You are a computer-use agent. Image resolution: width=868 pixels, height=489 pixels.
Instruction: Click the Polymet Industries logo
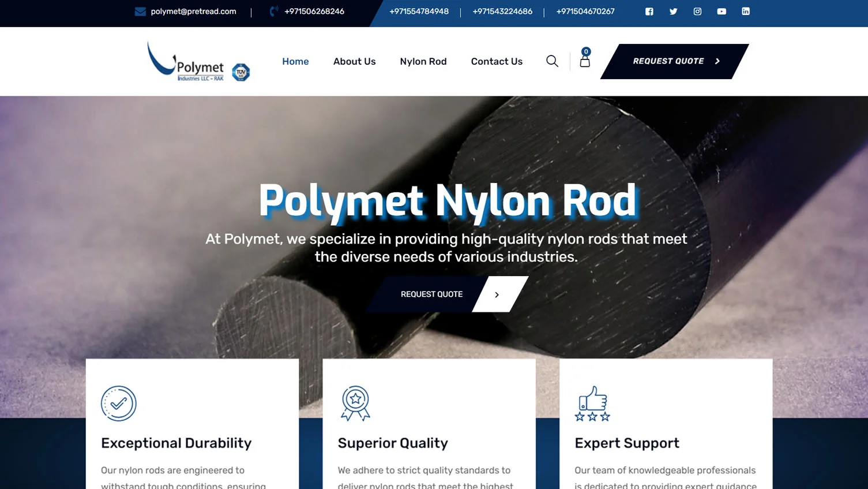pos(186,61)
